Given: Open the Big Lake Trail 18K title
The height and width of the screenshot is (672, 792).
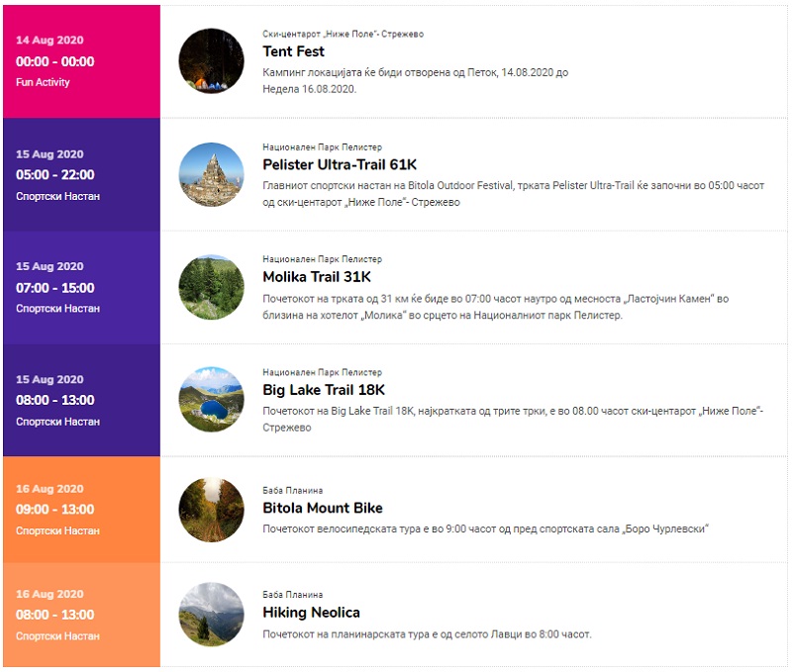Looking at the screenshot, I should point(324,390).
